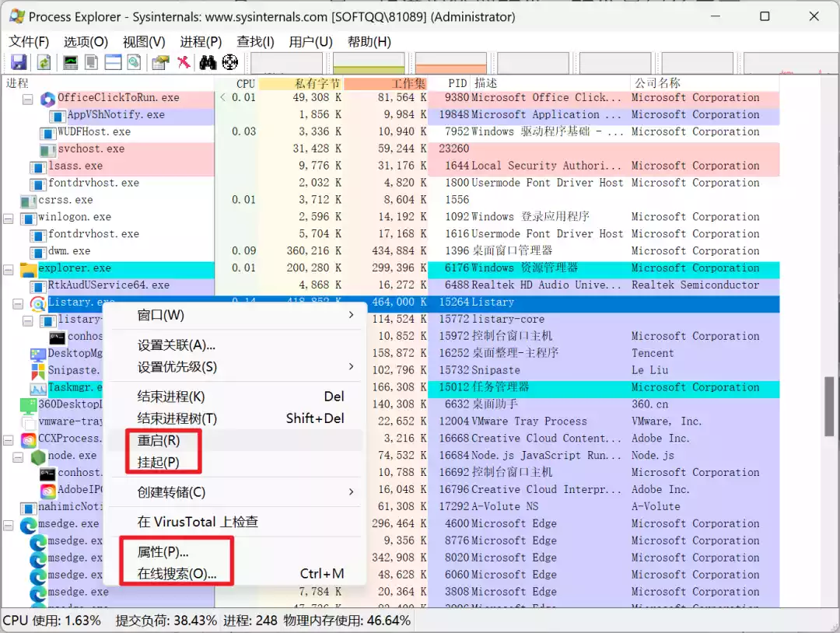Click the binoculars Find Handle icon
The width and height of the screenshot is (840, 633).
(x=208, y=63)
